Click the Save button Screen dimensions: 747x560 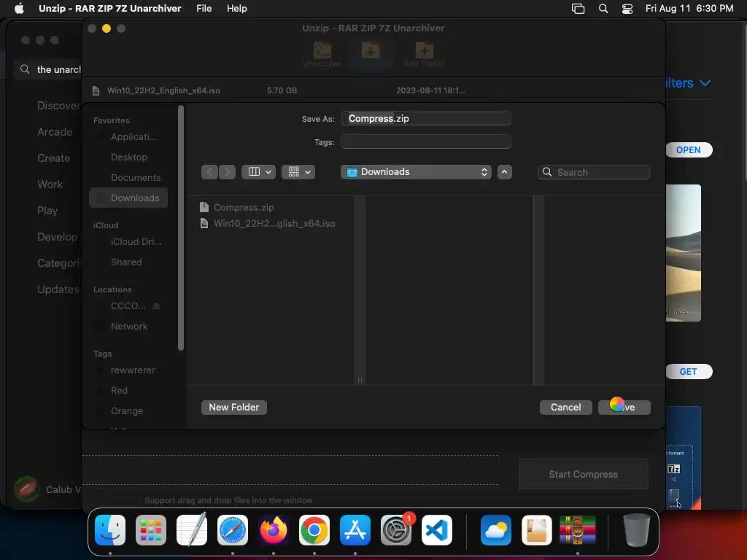click(624, 407)
